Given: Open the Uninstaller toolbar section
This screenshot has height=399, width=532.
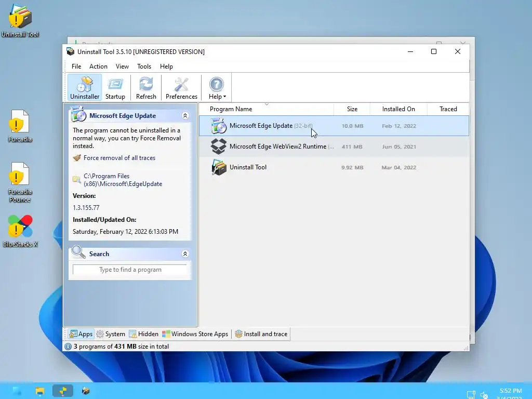Looking at the screenshot, I should [x=85, y=88].
